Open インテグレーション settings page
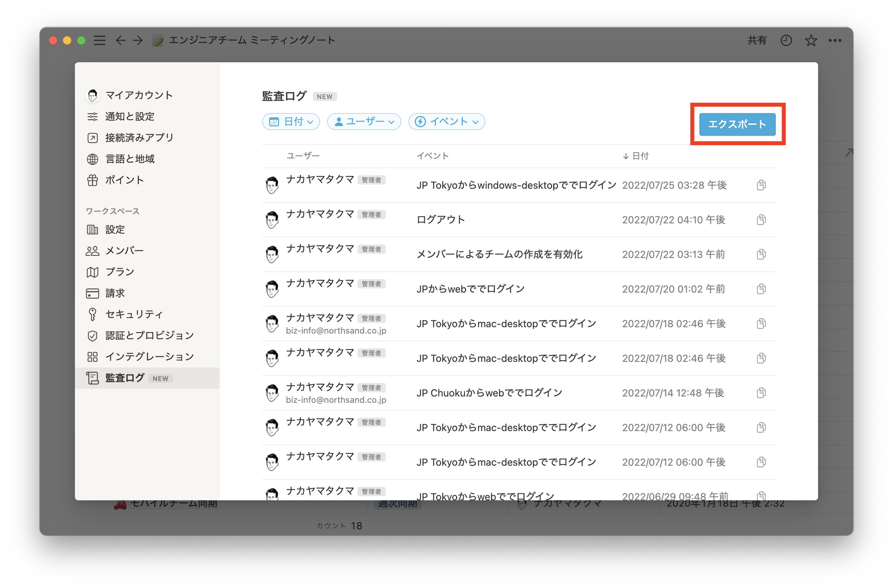Screen dimensions: 893x588 tap(149, 357)
